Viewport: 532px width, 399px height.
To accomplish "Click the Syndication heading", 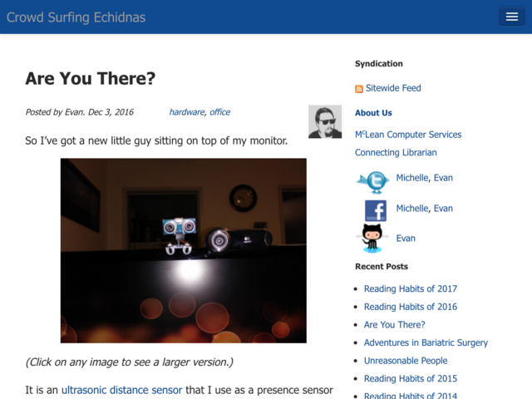I will pos(379,63).
